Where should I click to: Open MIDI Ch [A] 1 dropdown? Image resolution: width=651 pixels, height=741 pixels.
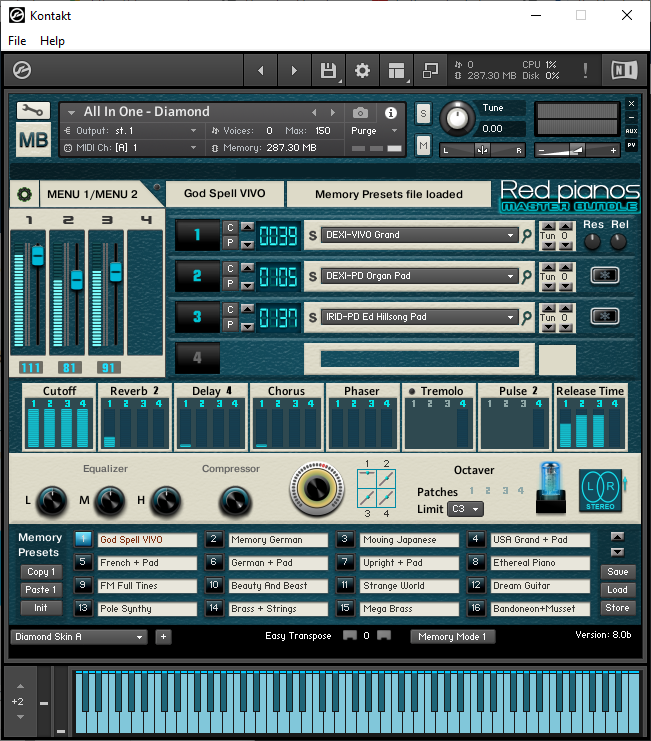point(130,148)
